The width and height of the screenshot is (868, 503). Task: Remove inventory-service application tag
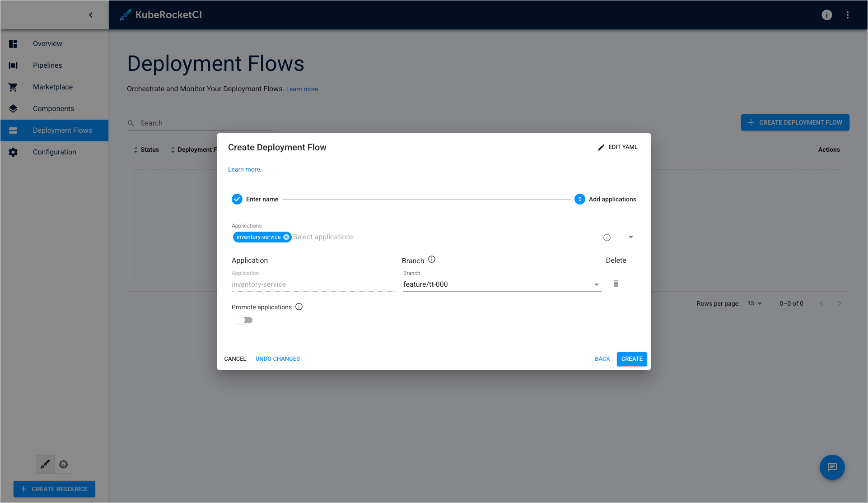[x=285, y=237]
